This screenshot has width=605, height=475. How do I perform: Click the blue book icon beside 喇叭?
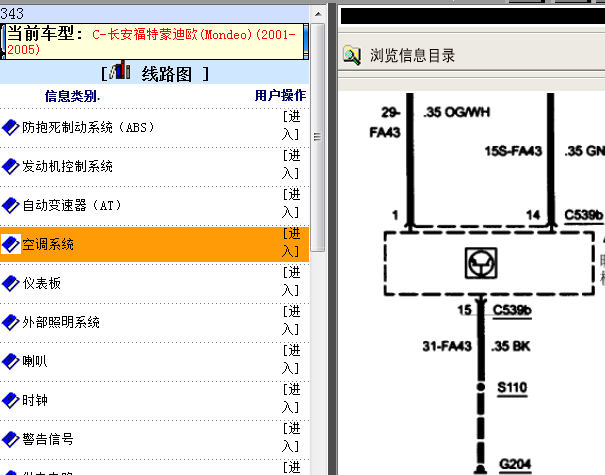coord(10,361)
